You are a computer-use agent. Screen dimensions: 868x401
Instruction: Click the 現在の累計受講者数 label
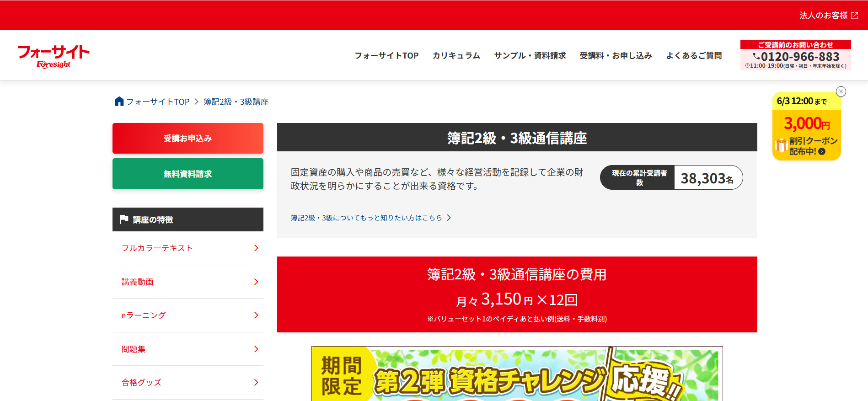[639, 177]
